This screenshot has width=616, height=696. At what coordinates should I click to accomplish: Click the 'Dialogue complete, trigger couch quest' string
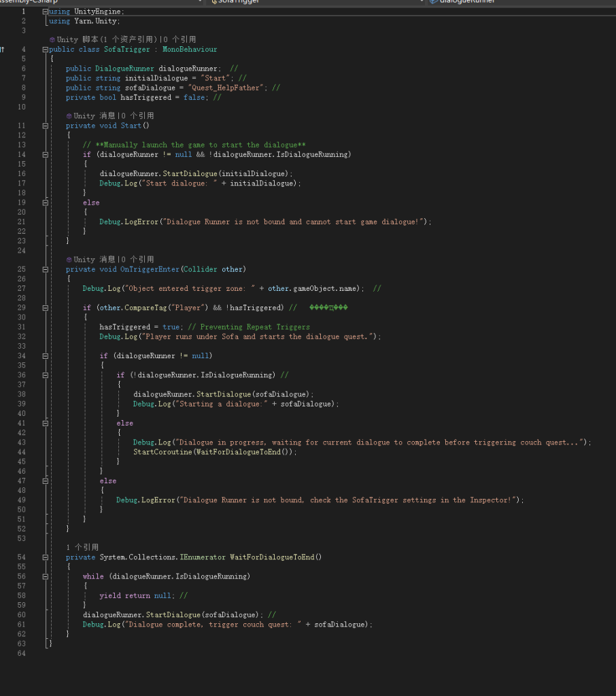click(x=213, y=625)
